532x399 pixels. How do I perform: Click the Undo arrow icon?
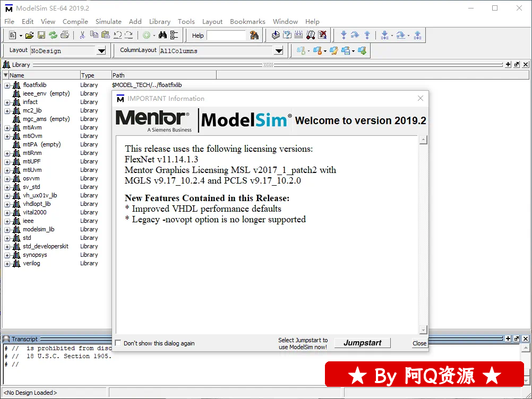click(x=117, y=35)
